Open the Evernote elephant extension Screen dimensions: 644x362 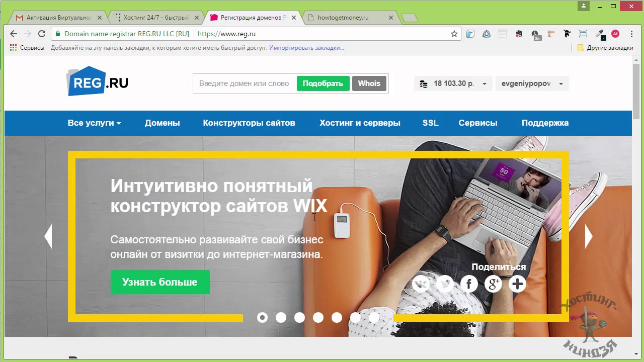click(519, 34)
